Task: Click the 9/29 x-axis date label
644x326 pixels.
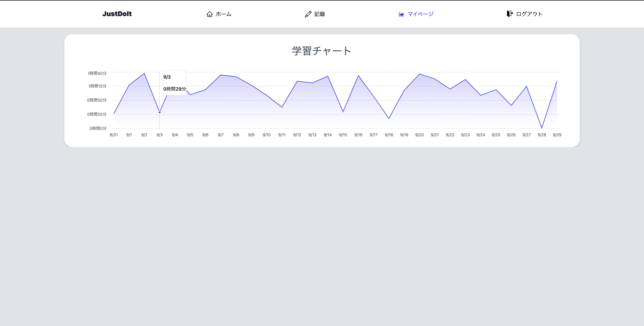Action: pyautogui.click(x=557, y=135)
